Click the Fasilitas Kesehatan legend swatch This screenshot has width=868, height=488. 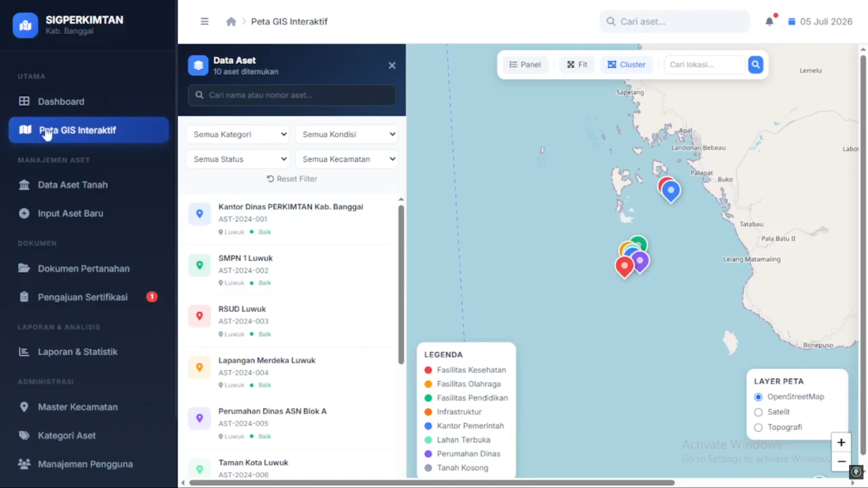tap(428, 370)
